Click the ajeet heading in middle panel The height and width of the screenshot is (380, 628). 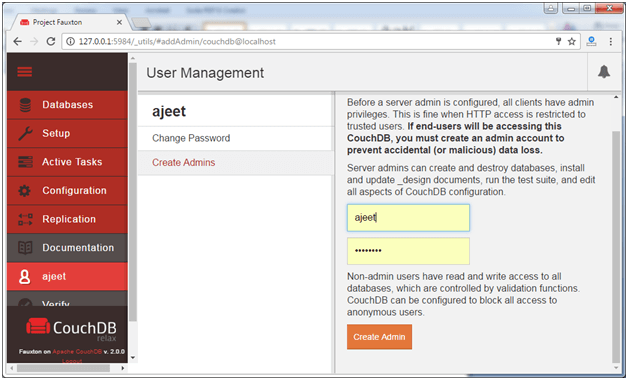pyautogui.click(x=169, y=111)
